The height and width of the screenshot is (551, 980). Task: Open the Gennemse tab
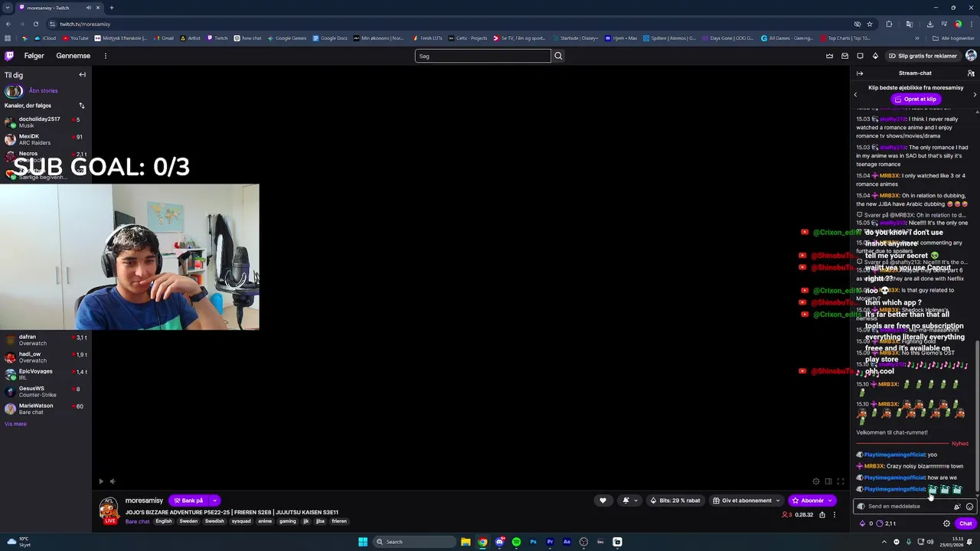pyautogui.click(x=73, y=56)
